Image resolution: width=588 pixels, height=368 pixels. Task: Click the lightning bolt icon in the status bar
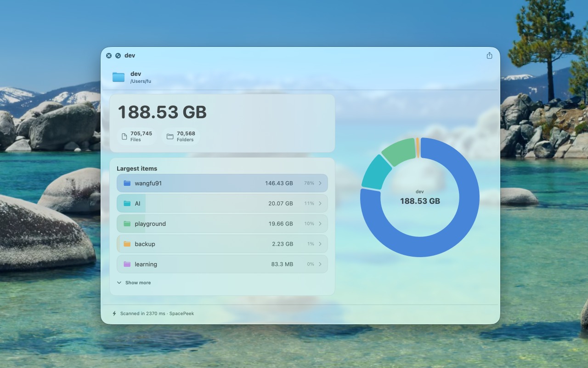tap(114, 313)
